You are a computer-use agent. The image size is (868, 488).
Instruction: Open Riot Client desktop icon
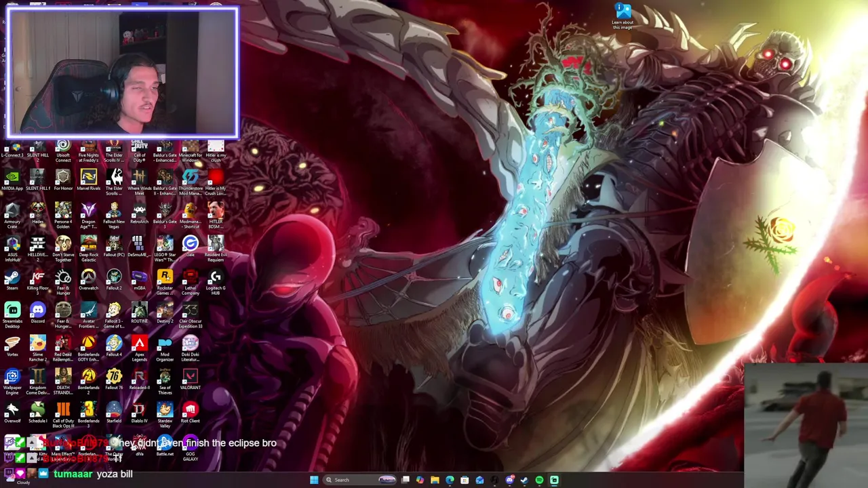190,413
